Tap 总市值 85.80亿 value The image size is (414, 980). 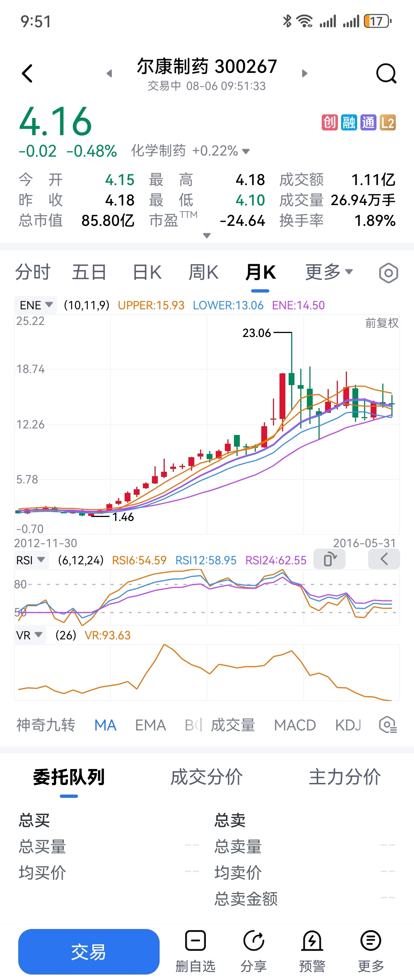(108, 221)
